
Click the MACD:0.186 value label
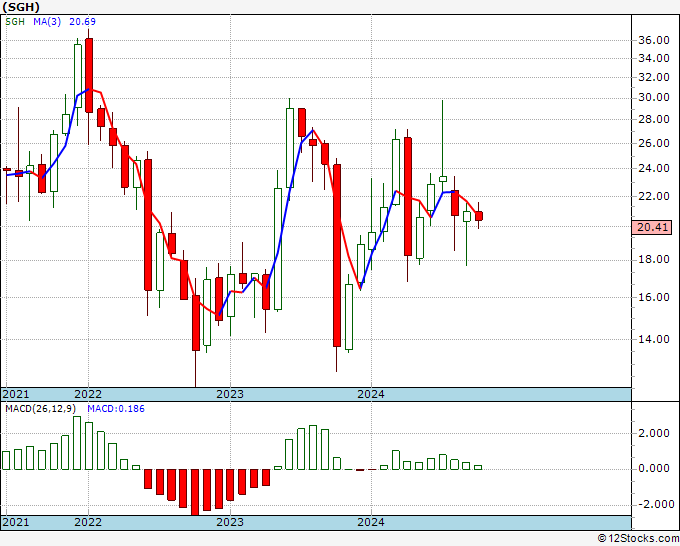(x=116, y=409)
